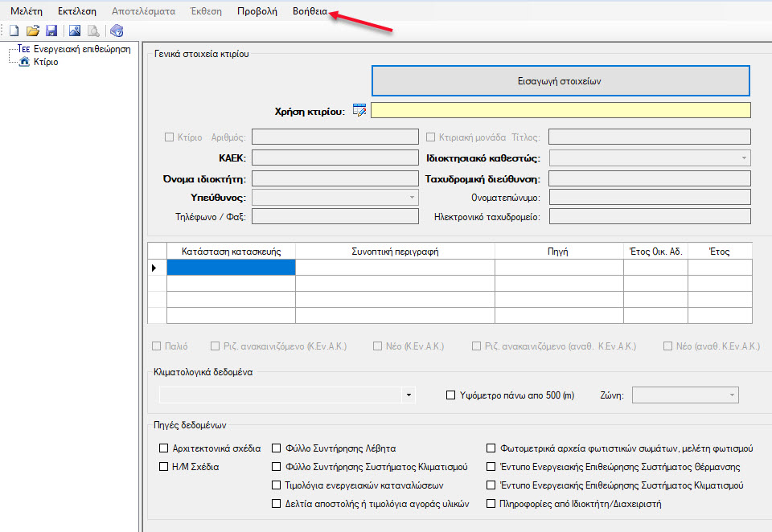
Task: Tick Φύλλο Συντήρησης Λέβητα checkbox
Action: (x=276, y=448)
